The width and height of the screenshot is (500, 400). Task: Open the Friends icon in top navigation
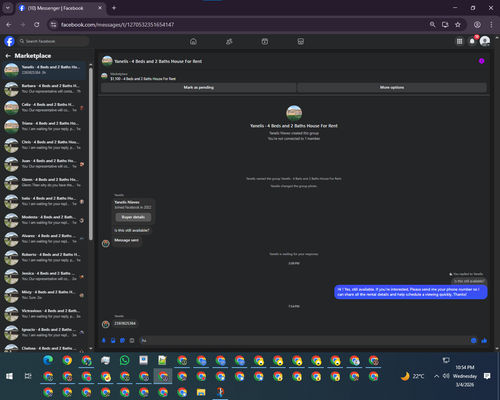(229, 41)
